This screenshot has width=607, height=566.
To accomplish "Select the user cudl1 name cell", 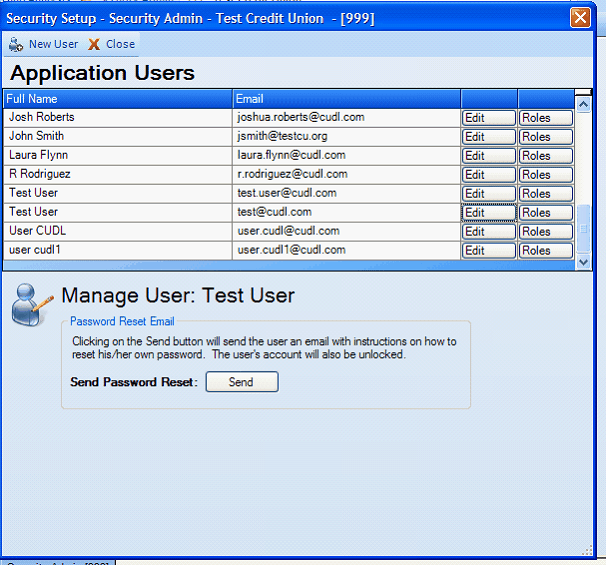I will (x=118, y=250).
